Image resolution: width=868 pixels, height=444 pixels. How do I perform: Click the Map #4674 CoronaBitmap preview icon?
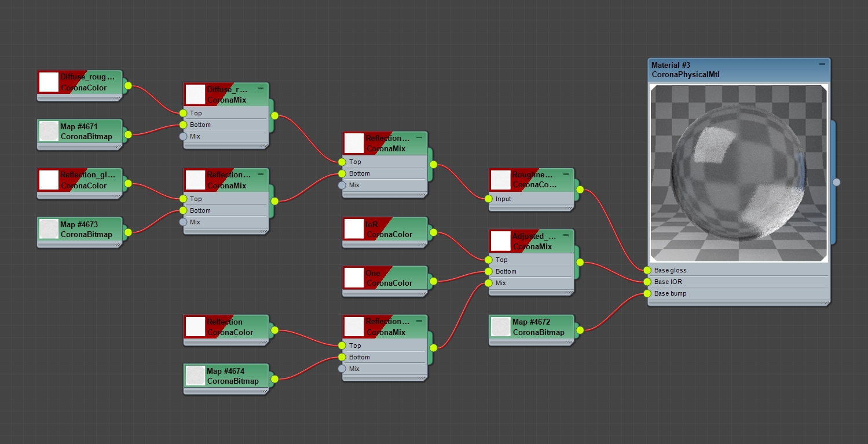195,376
